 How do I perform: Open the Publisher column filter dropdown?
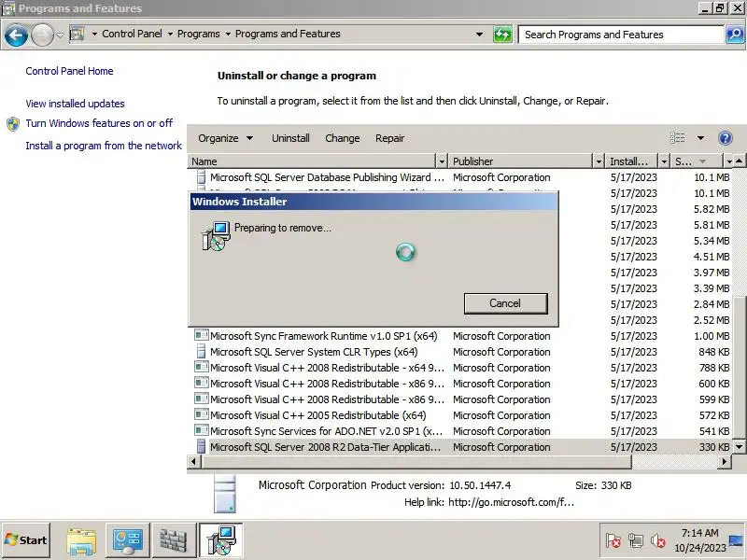click(x=599, y=161)
